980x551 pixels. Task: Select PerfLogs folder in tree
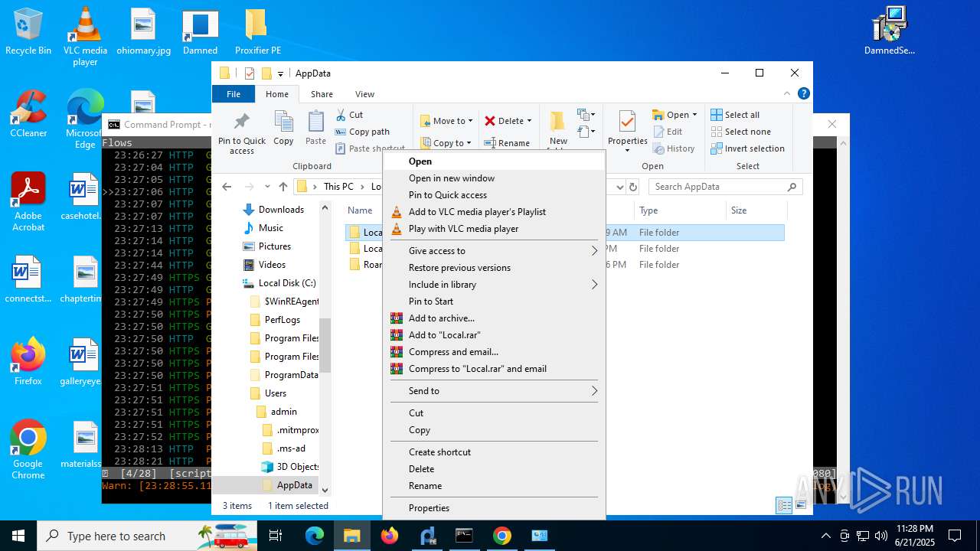282,320
